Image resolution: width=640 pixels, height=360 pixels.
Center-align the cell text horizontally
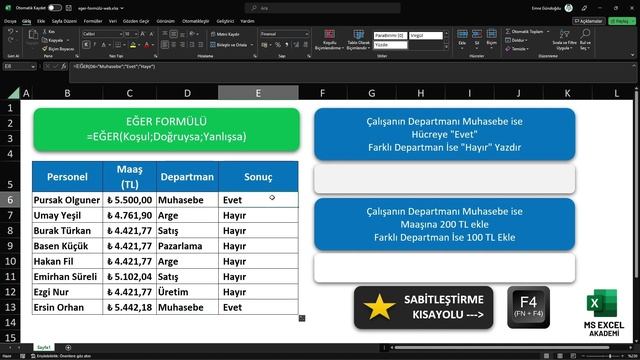(x=173, y=45)
